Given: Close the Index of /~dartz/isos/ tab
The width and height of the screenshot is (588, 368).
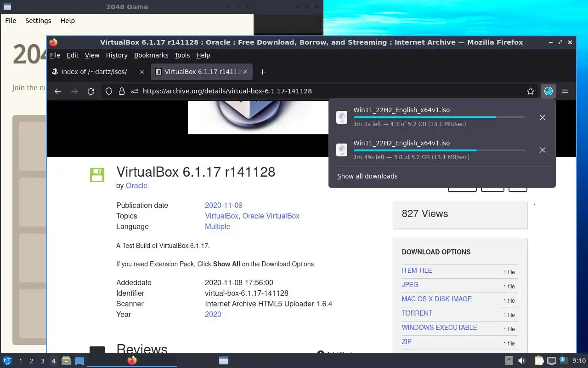Looking at the screenshot, I should (142, 72).
